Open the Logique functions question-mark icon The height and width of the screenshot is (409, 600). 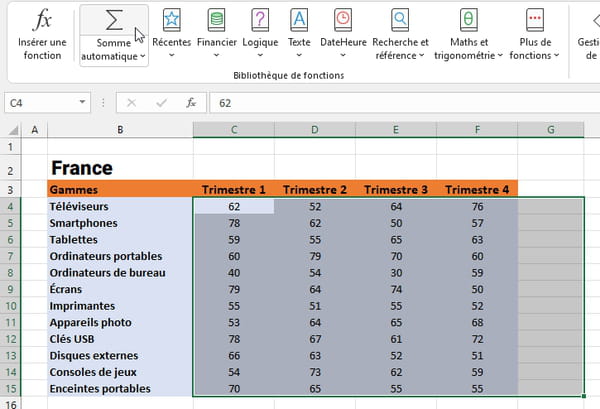pyautogui.click(x=260, y=20)
